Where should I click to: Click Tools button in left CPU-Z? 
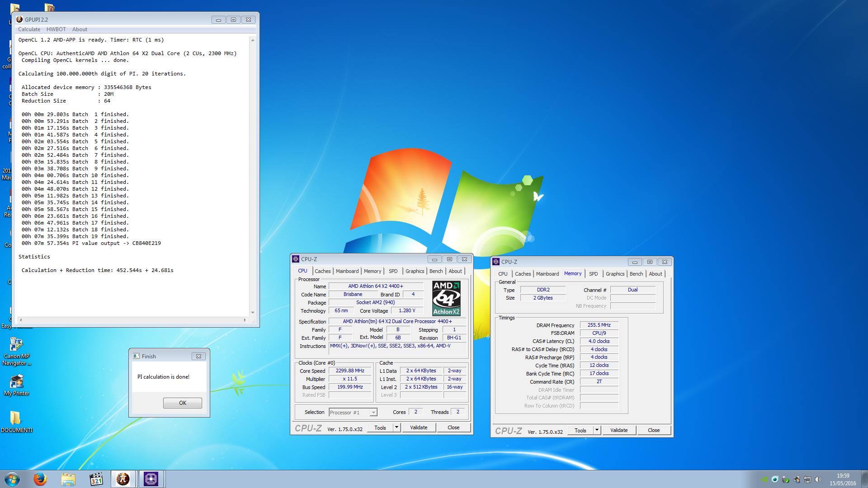(x=380, y=427)
